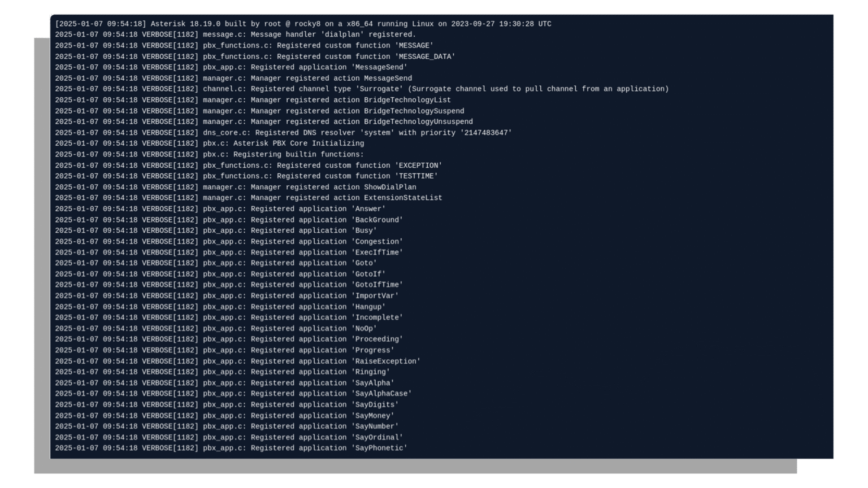The image size is (868, 488).
Task: Select the custom function 'TESTTIME' line
Action: point(246,176)
